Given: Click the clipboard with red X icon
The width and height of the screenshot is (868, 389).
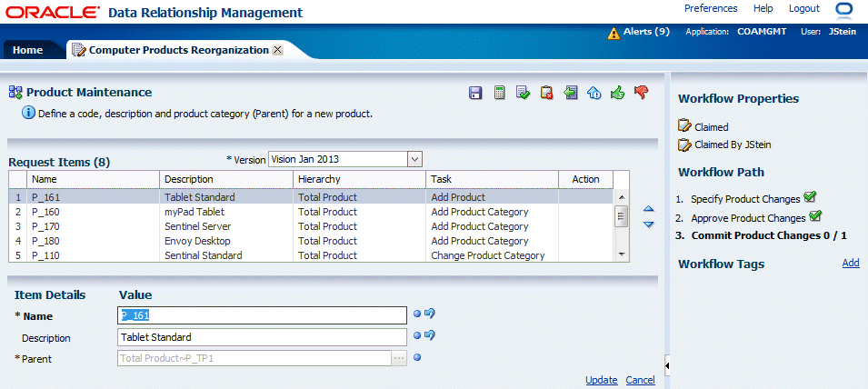Looking at the screenshot, I should pos(546,93).
